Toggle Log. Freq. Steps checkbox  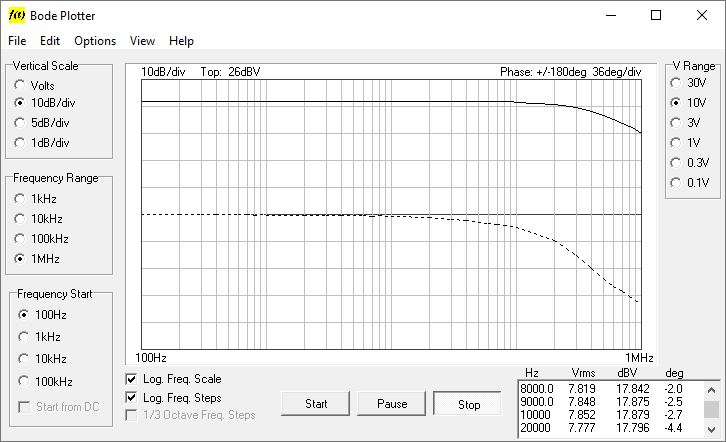tap(131, 398)
